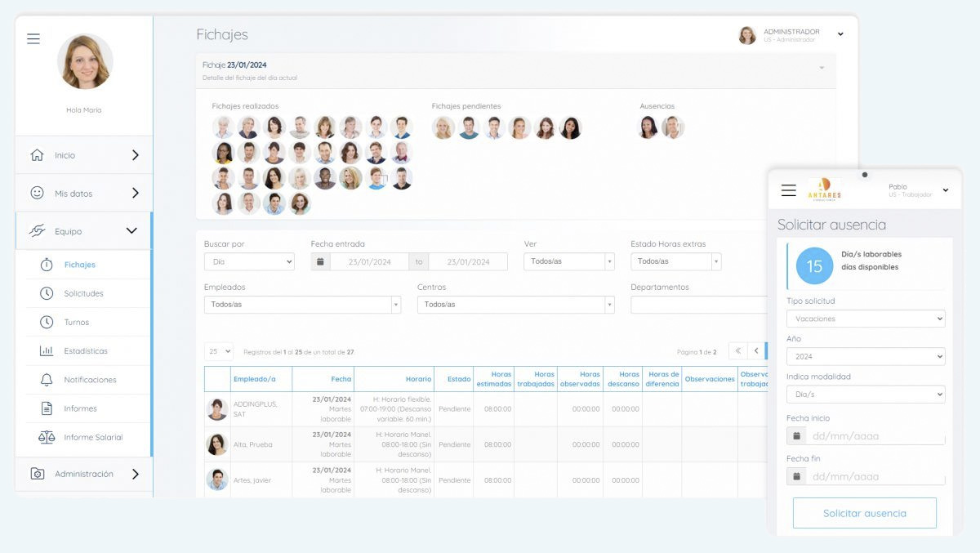This screenshot has width=980, height=553.
Task: Select Fichajes in the sidebar
Action: (x=80, y=265)
